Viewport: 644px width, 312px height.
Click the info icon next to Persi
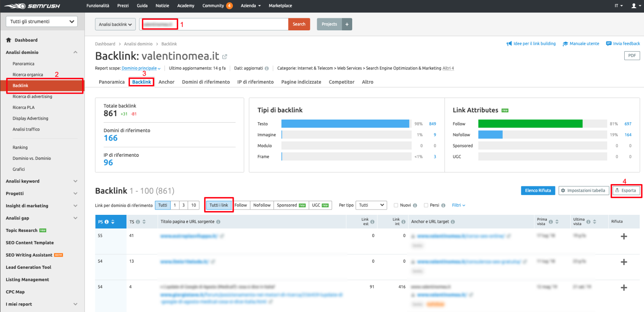443,205
